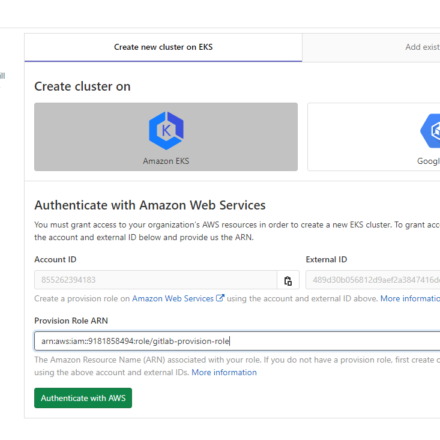440x440 pixels.
Task: Focus the Provision Role ARN input field
Action: click(237, 341)
